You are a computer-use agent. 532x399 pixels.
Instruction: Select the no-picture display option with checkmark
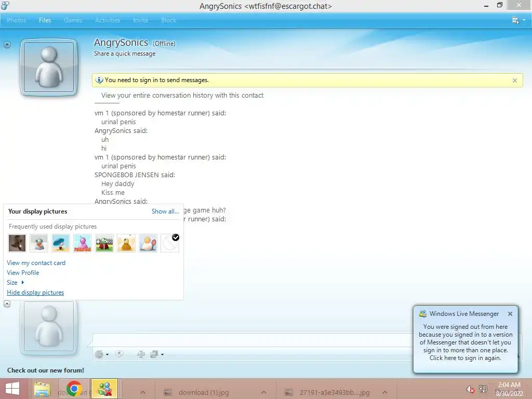coord(170,243)
